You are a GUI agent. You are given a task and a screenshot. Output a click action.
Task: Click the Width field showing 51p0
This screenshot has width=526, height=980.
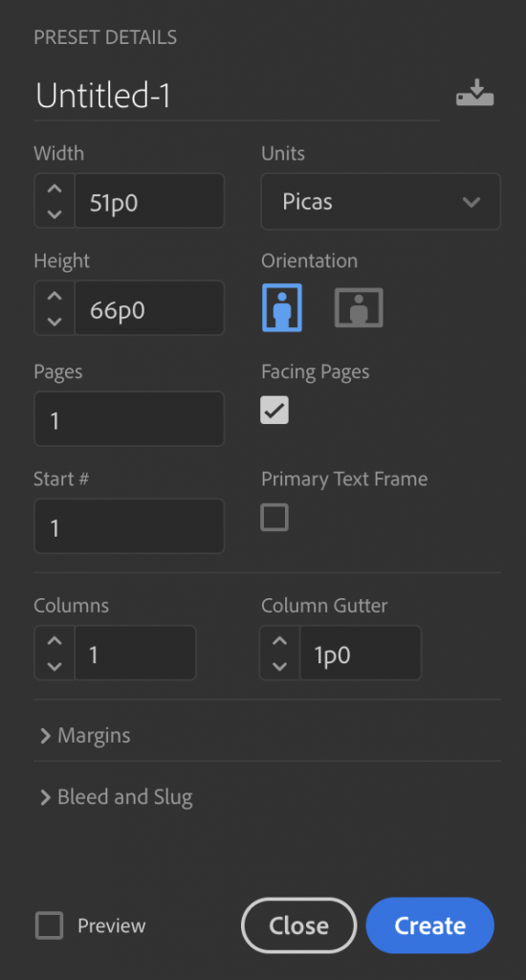[x=149, y=201]
